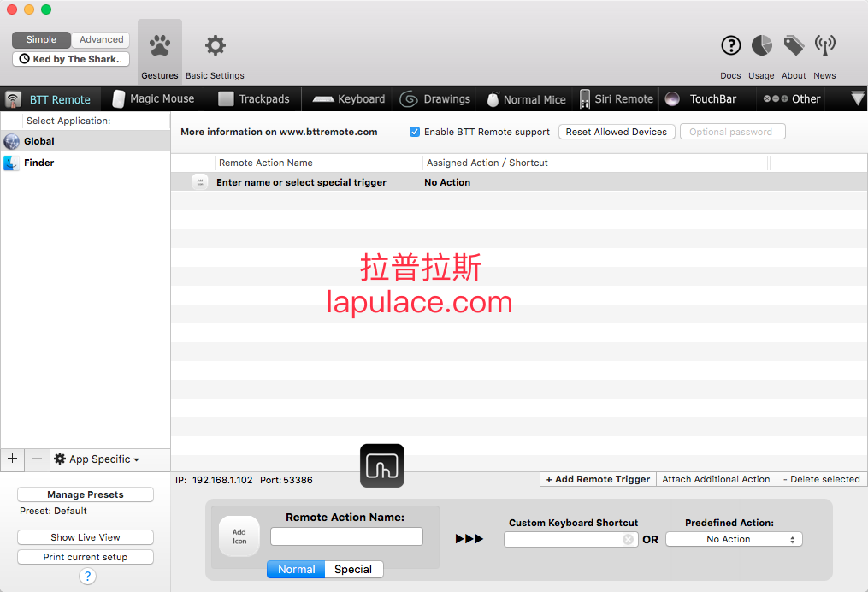This screenshot has width=868, height=592.
Task: Focus the Optional password field
Action: coord(732,132)
